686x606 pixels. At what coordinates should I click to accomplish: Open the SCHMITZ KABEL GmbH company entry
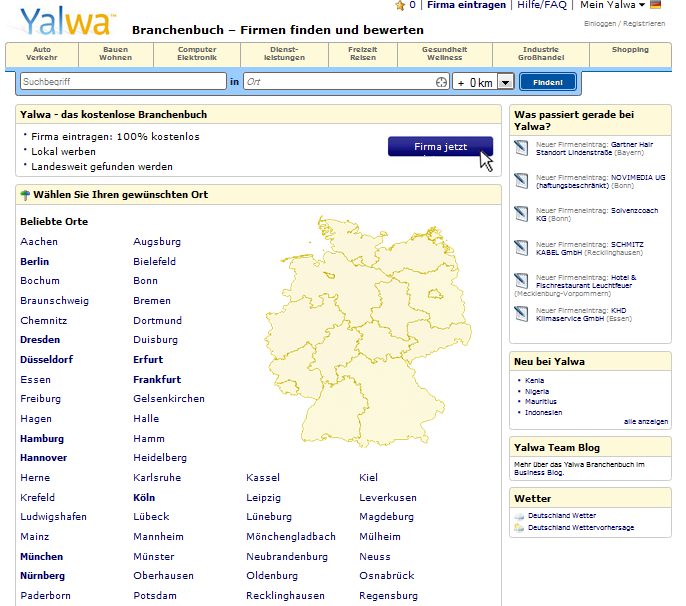(x=590, y=249)
